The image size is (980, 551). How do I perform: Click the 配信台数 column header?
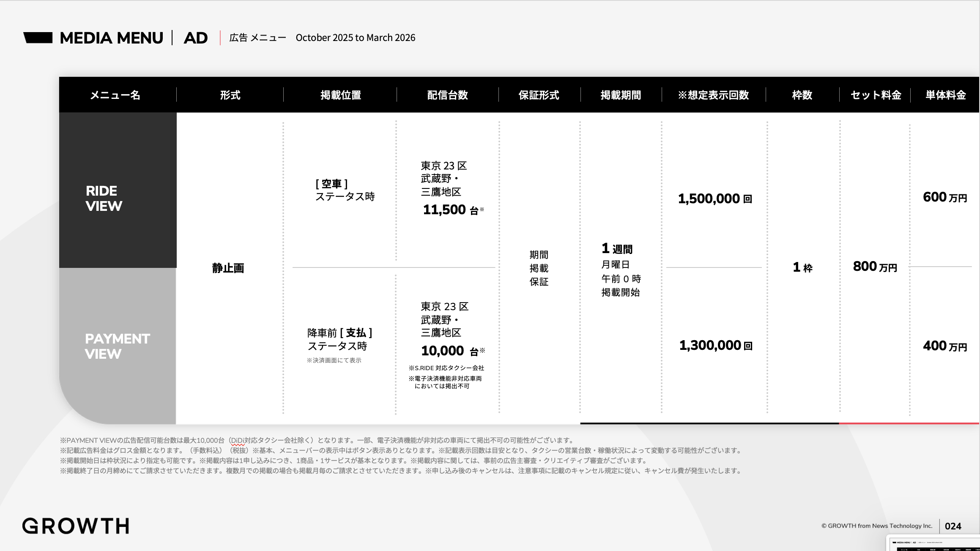tap(447, 95)
